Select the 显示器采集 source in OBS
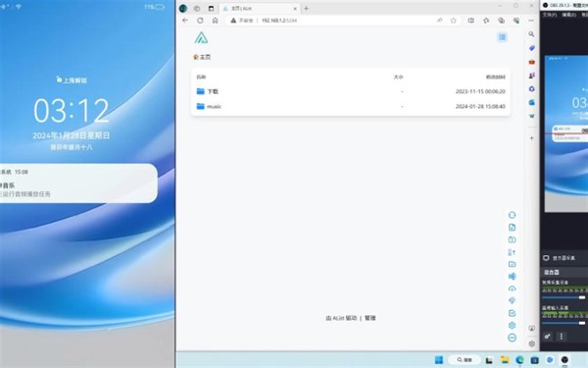The height and width of the screenshot is (368, 588). (x=564, y=258)
